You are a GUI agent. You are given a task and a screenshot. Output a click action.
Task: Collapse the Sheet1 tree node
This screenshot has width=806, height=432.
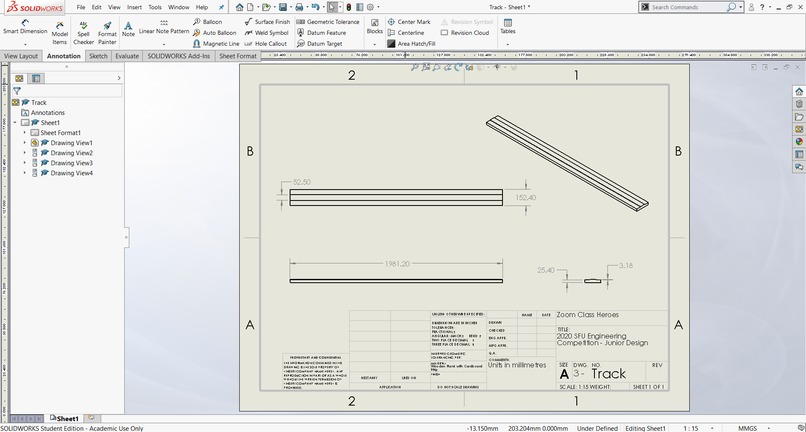pos(15,122)
